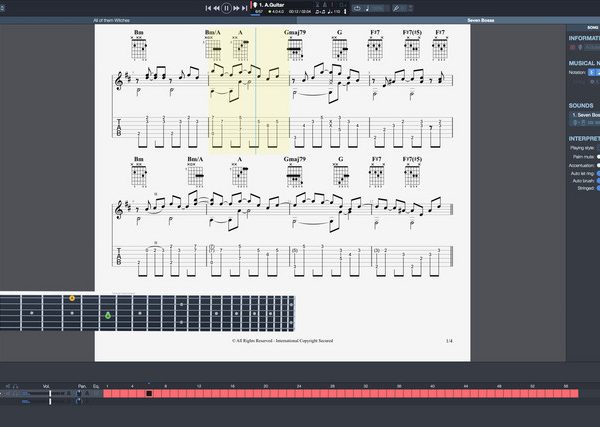The height and width of the screenshot is (427, 600).
Task: Skip to the end of the song
Action: coord(245,8)
